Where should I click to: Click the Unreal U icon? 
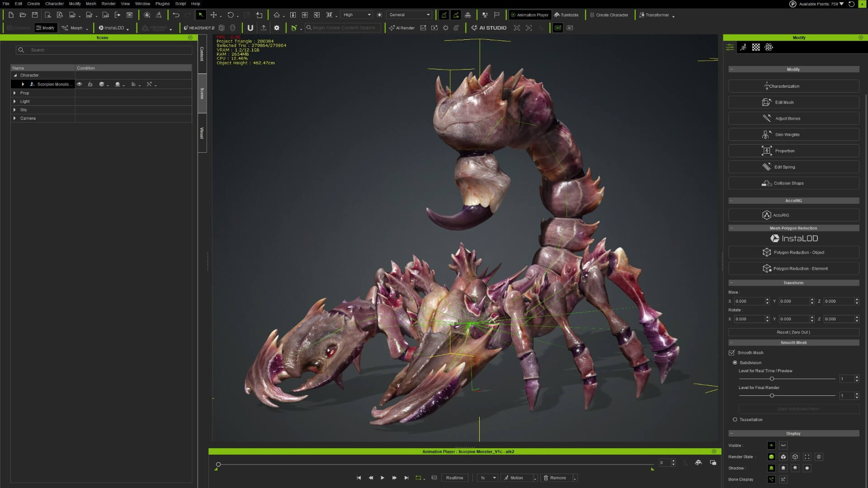click(250, 28)
